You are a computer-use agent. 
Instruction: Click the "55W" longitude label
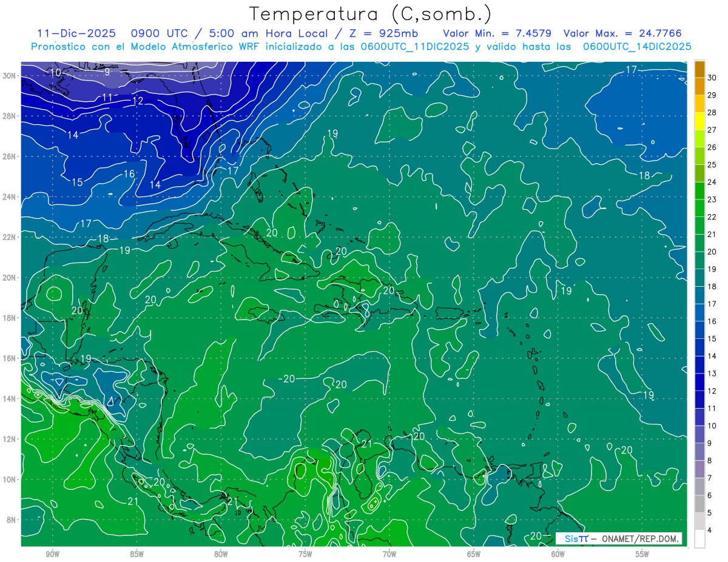pos(642,554)
